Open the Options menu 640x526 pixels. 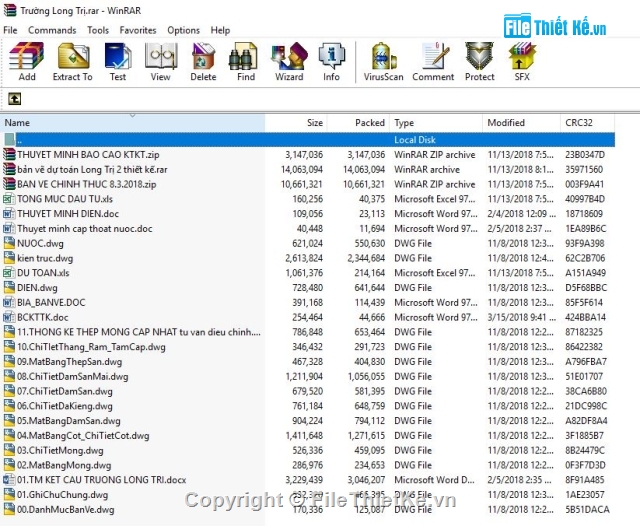pyautogui.click(x=183, y=30)
